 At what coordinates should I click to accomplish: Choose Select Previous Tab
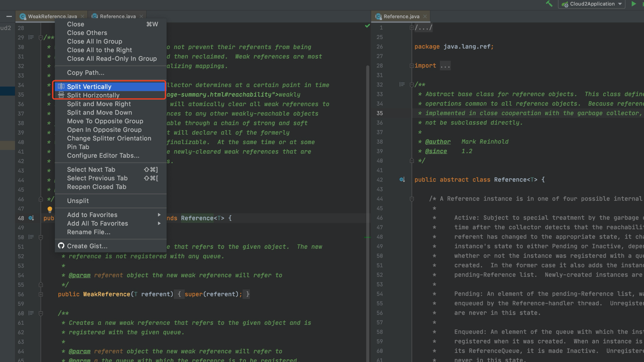click(111, 178)
